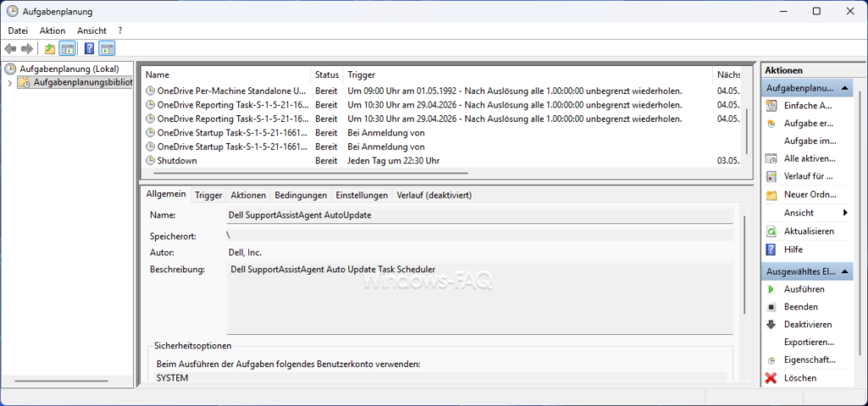The image size is (868, 406).
Task: Select the Allgemein tab
Action: tap(166, 194)
